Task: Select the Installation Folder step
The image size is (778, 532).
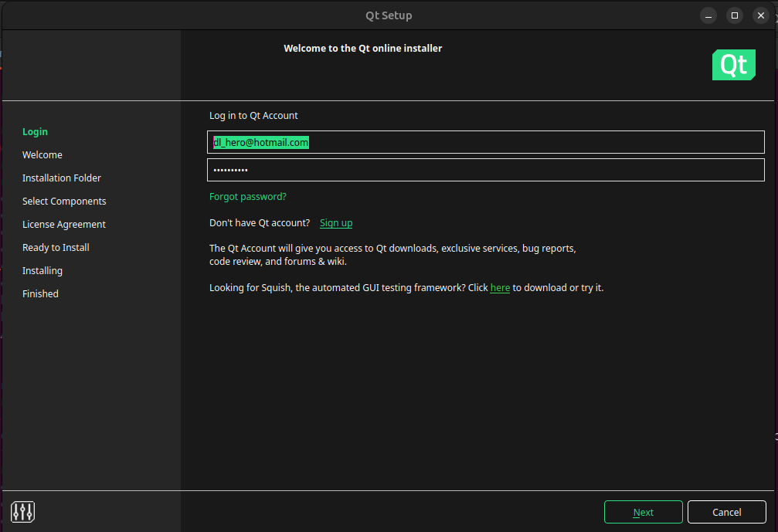Action: [x=62, y=178]
